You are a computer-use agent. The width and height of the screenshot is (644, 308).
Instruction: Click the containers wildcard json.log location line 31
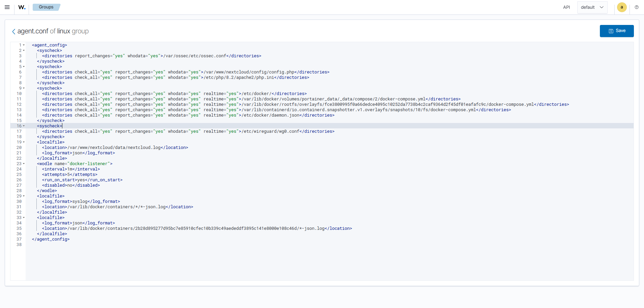click(117, 207)
